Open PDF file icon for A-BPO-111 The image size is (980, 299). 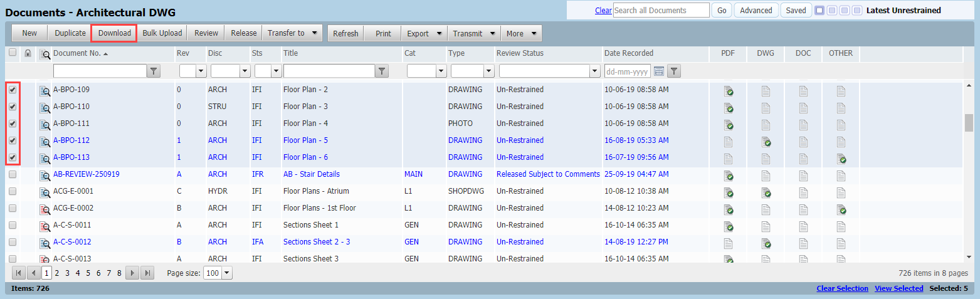click(728, 124)
